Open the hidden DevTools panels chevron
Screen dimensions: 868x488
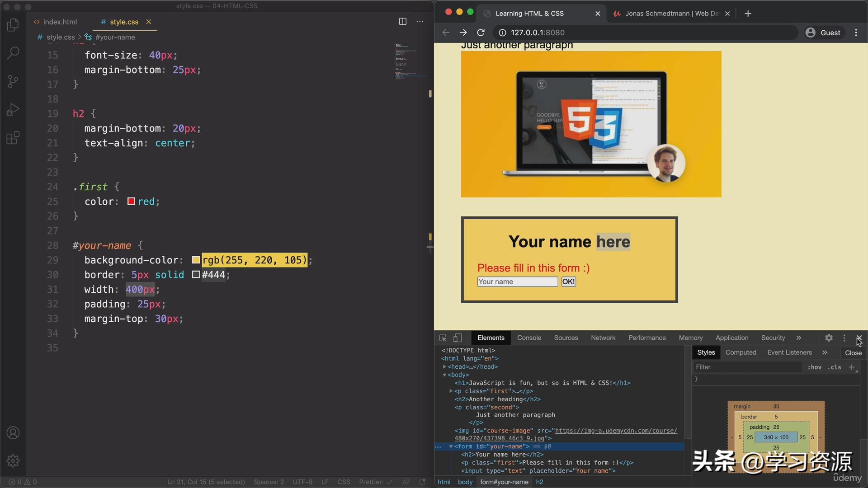point(799,338)
